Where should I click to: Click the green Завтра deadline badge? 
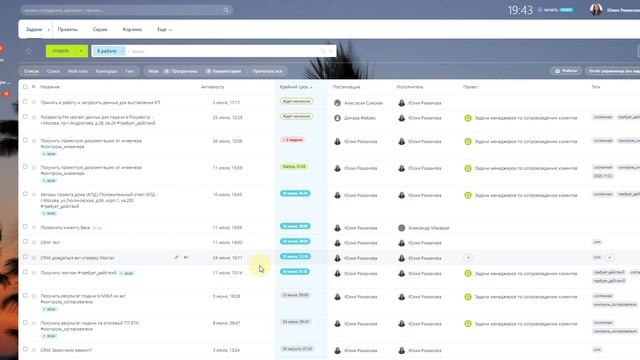(x=294, y=167)
